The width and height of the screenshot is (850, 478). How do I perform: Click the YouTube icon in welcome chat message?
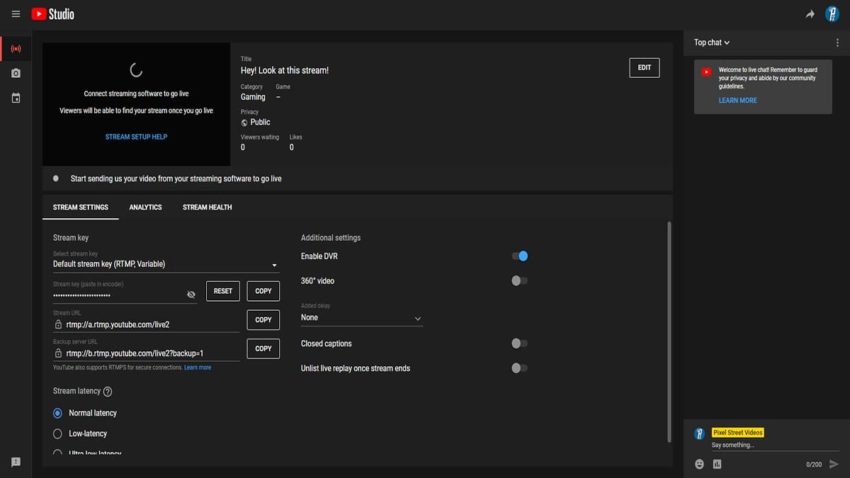[706, 72]
